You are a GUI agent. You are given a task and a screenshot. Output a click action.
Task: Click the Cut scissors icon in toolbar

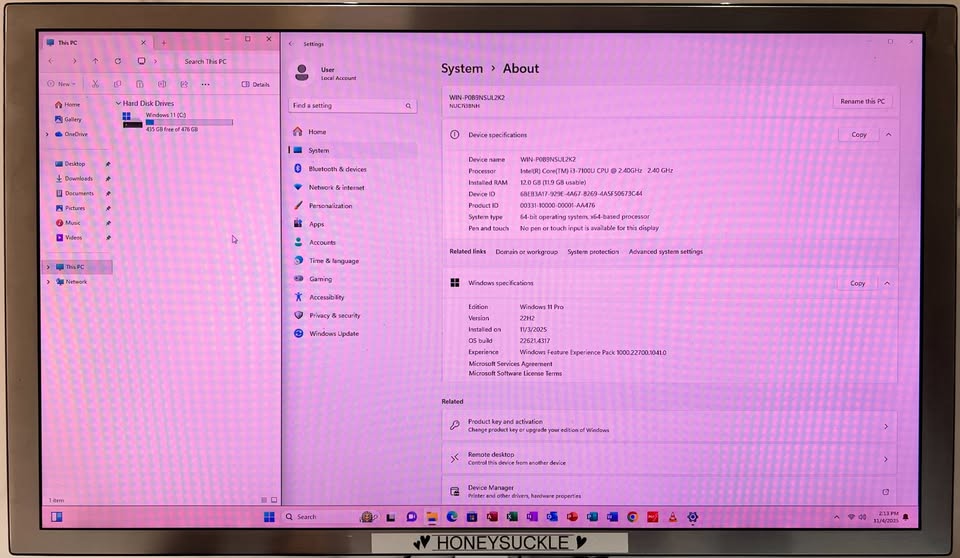[x=96, y=84]
